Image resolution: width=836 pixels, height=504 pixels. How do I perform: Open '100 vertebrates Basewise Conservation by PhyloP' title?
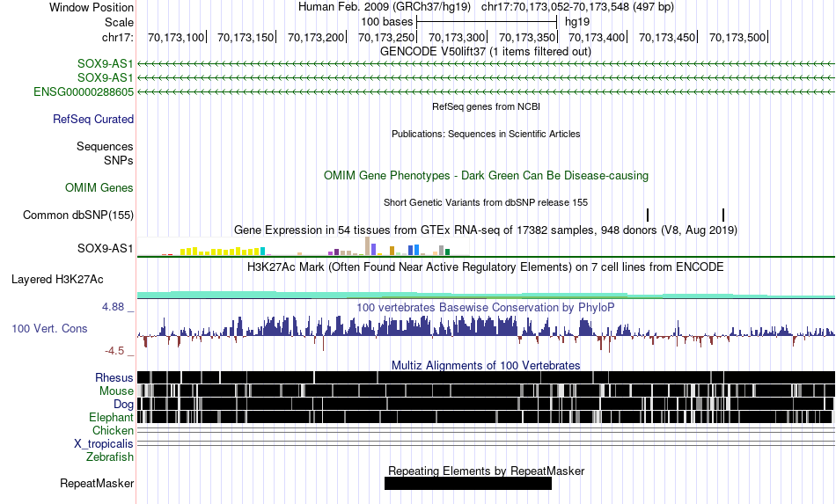(x=486, y=307)
